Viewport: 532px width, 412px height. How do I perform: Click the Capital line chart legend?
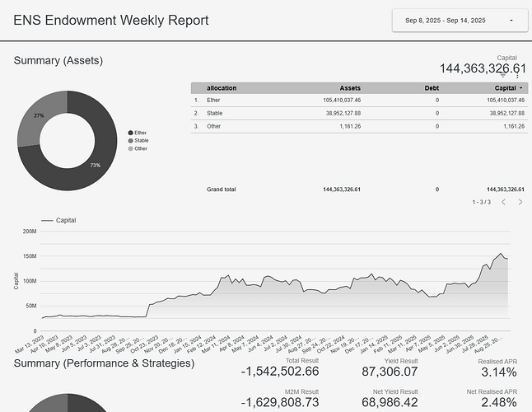tap(58, 221)
